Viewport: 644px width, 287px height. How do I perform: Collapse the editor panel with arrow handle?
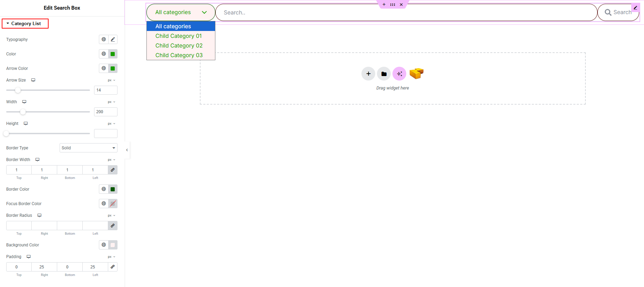(127, 150)
